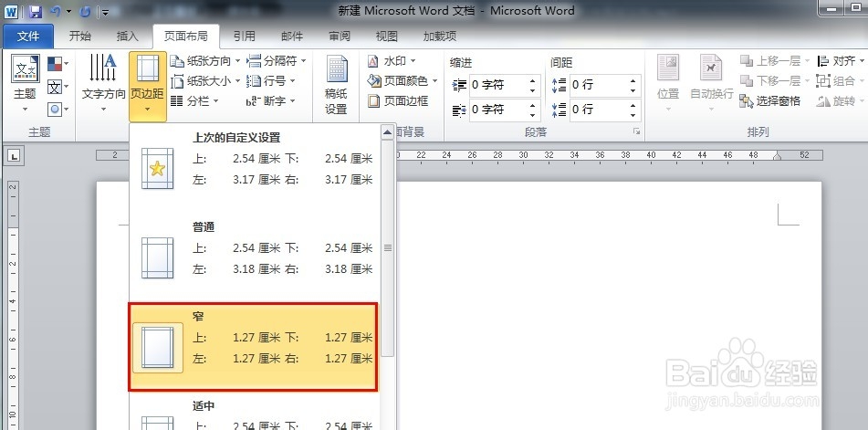
Task: Select Narrow (窄) margin preset
Action: pos(253,347)
